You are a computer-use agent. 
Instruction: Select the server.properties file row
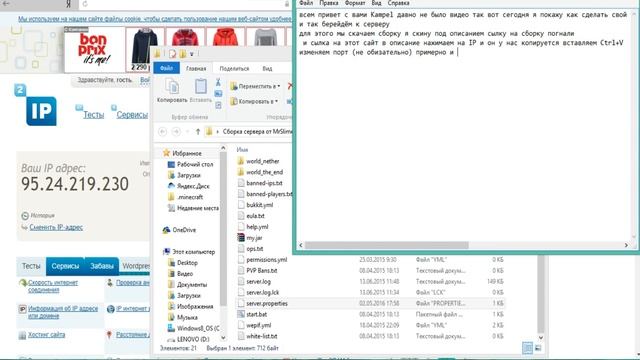[x=370, y=303]
